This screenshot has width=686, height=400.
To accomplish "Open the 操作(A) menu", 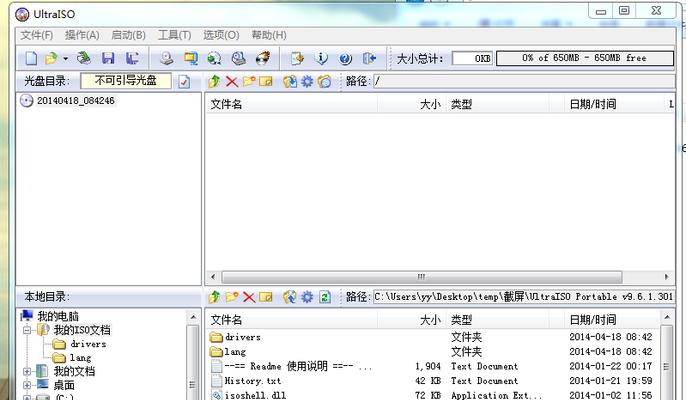I will pos(82,35).
